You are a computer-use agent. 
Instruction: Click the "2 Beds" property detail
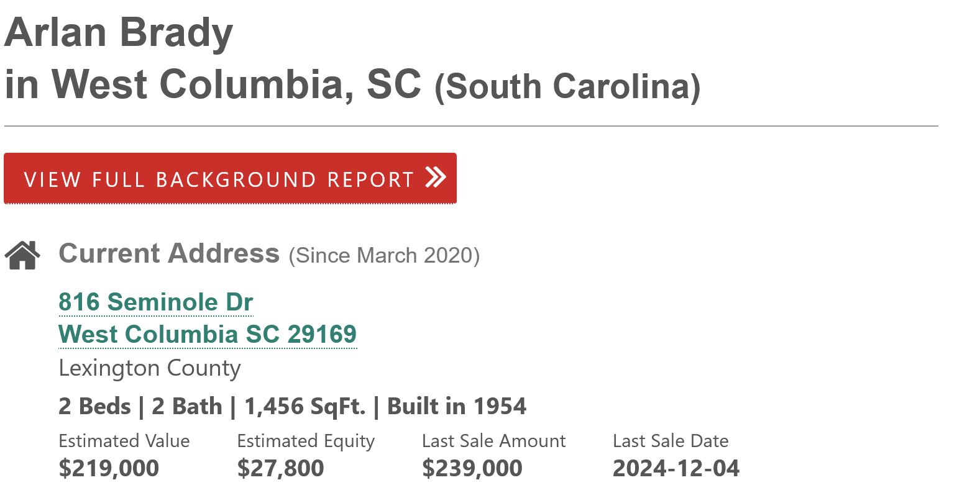pyautogui.click(x=94, y=407)
